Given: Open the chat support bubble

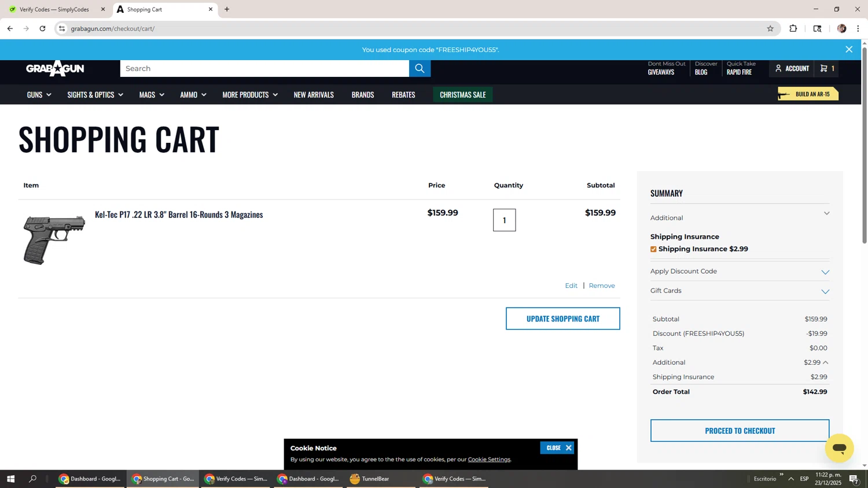Looking at the screenshot, I should click(x=839, y=448).
